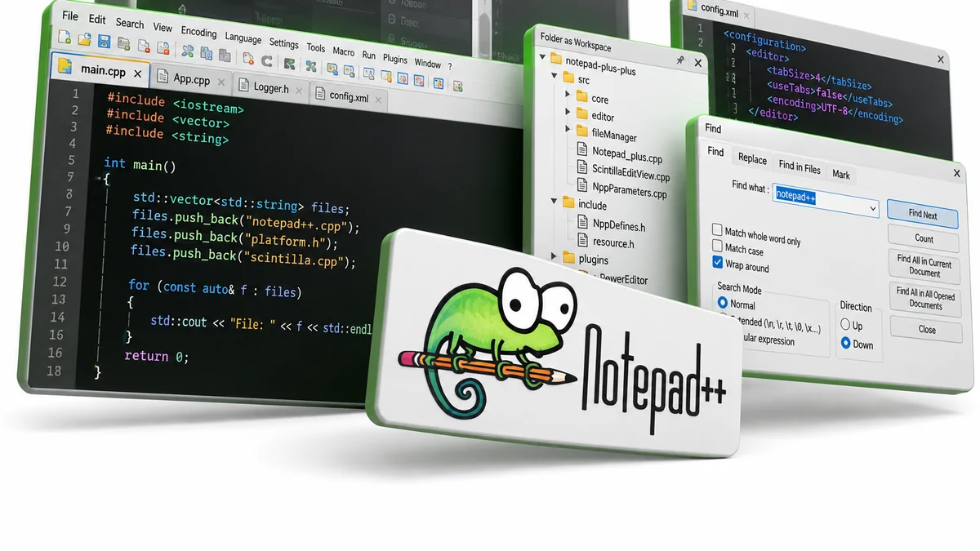Close the config.xml editor tab with its X

coord(376,99)
